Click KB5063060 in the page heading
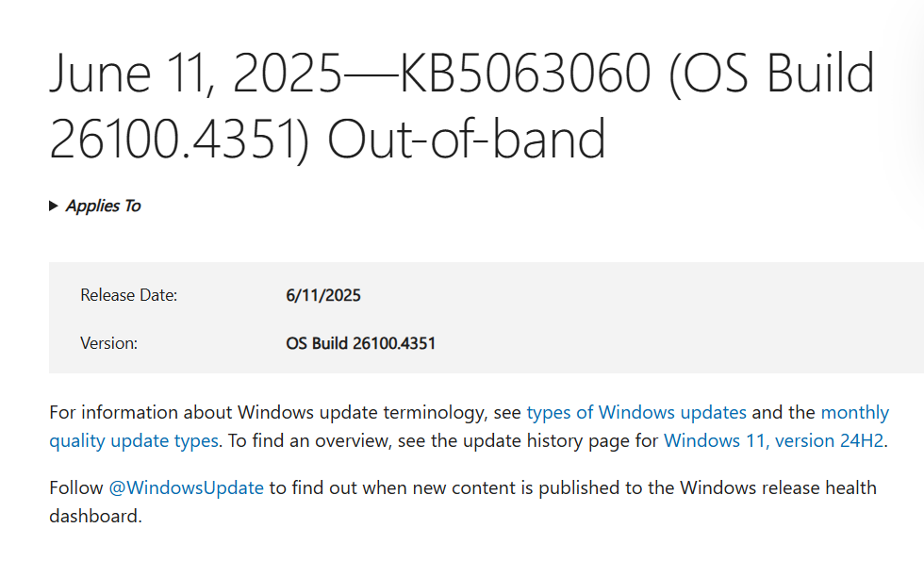The image size is (924, 561). coord(525,74)
